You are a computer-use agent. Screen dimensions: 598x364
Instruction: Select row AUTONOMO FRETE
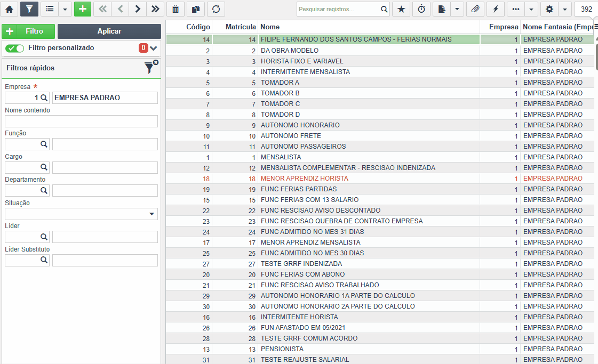click(x=380, y=136)
